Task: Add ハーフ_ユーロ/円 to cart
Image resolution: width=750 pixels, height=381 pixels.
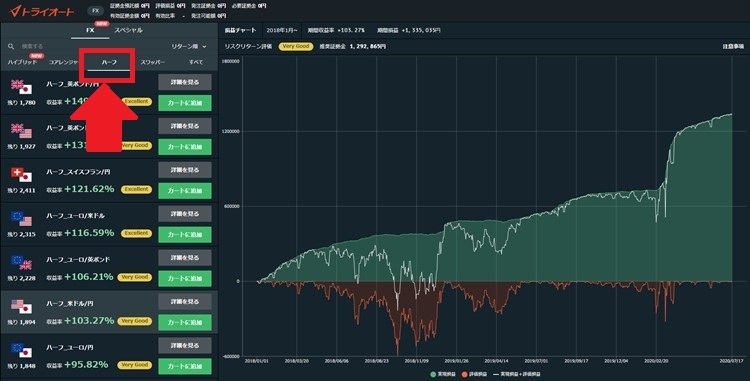Action: (x=185, y=367)
